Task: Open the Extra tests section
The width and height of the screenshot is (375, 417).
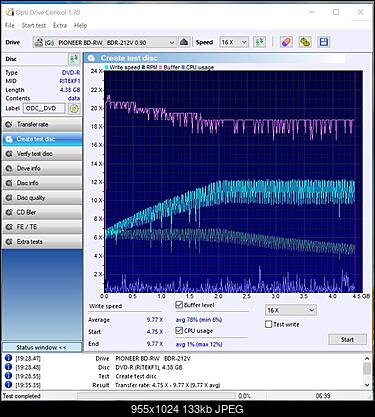Action: pyautogui.click(x=42, y=242)
